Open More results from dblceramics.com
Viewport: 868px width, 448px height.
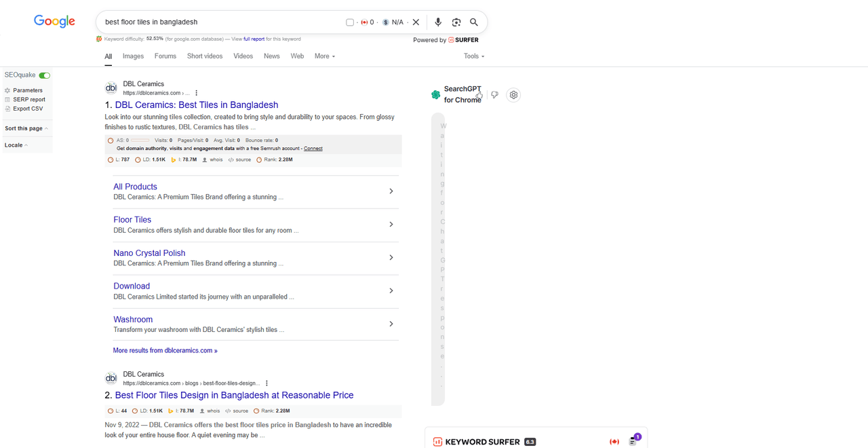[165, 351]
